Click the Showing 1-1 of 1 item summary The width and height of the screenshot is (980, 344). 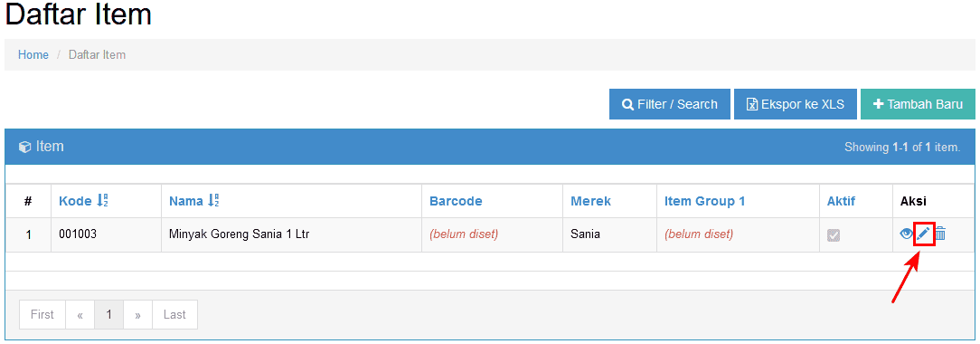(902, 148)
